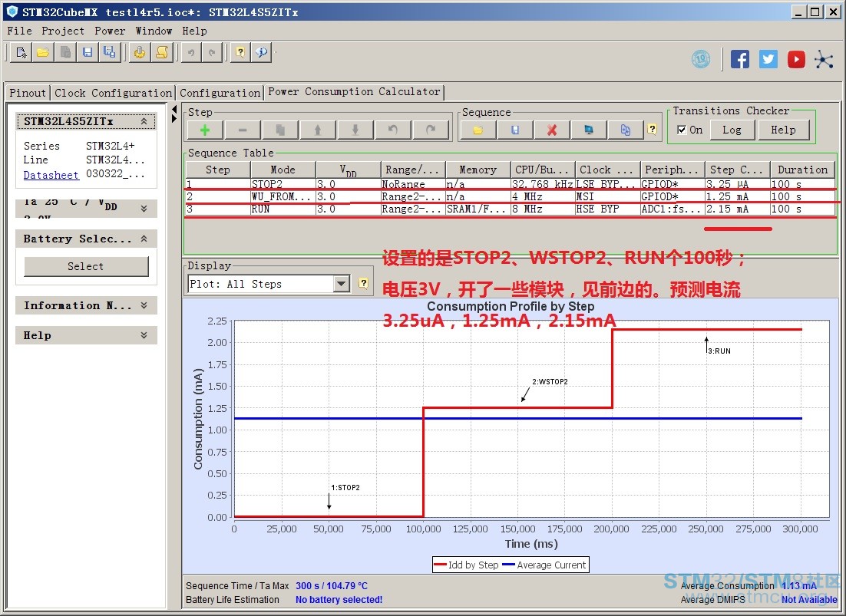Redo step change in Step group
This screenshot has width=846, height=616.
(x=430, y=130)
